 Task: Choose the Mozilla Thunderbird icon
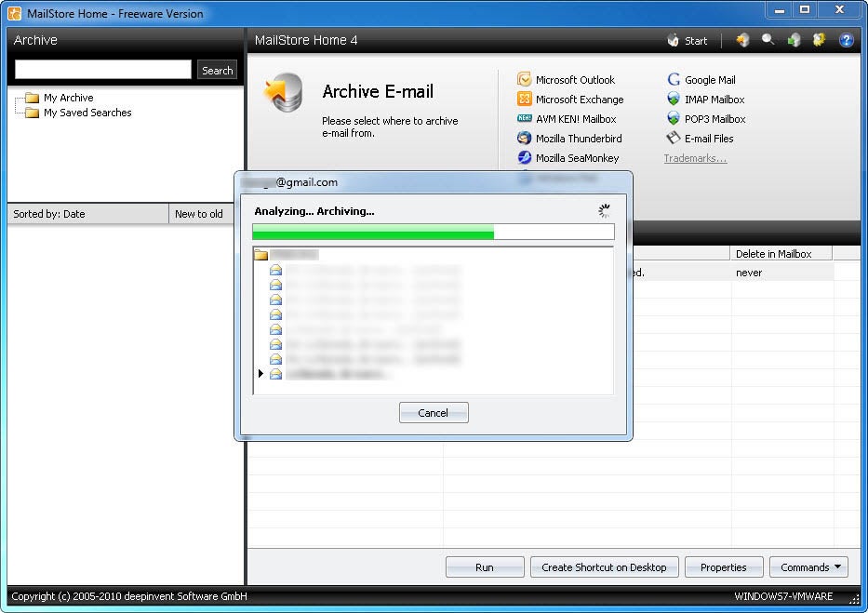pyautogui.click(x=524, y=139)
